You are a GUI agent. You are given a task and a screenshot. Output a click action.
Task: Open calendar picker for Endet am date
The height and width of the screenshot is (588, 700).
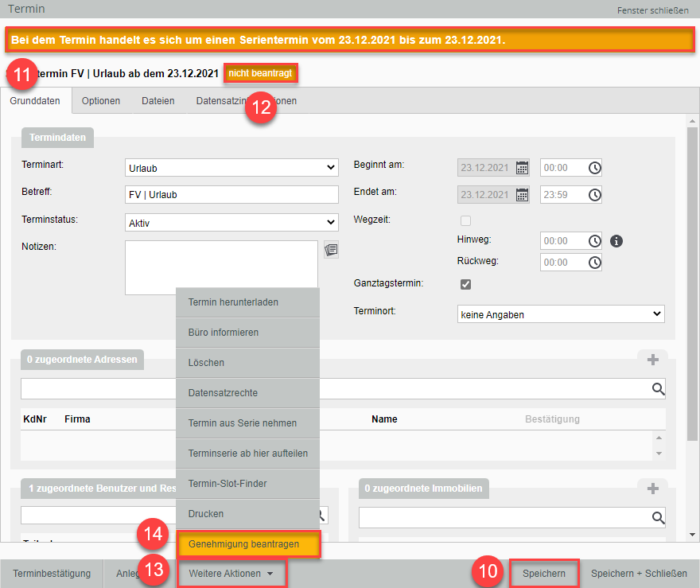522,195
